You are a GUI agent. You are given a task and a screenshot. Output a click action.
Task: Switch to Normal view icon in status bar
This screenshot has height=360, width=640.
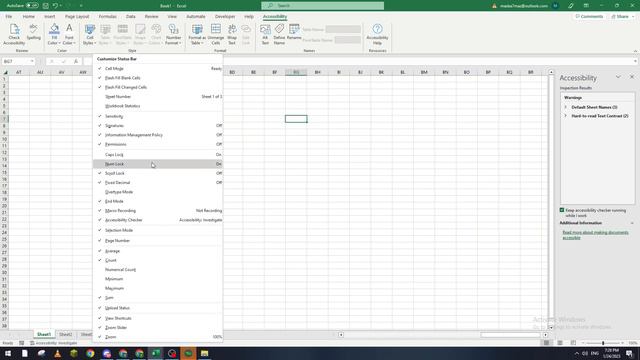click(546, 343)
